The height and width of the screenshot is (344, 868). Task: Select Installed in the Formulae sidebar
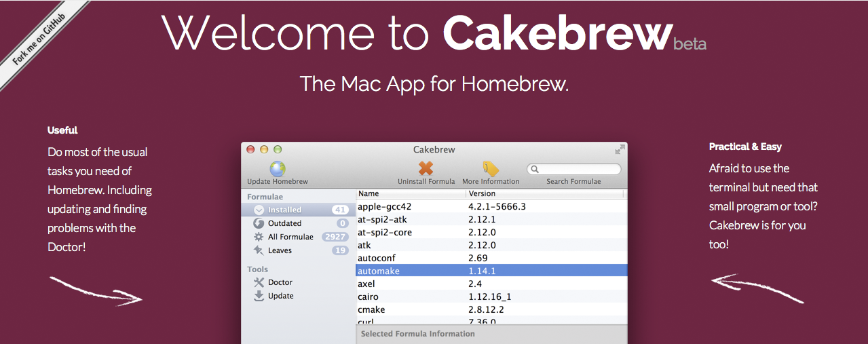click(299, 210)
